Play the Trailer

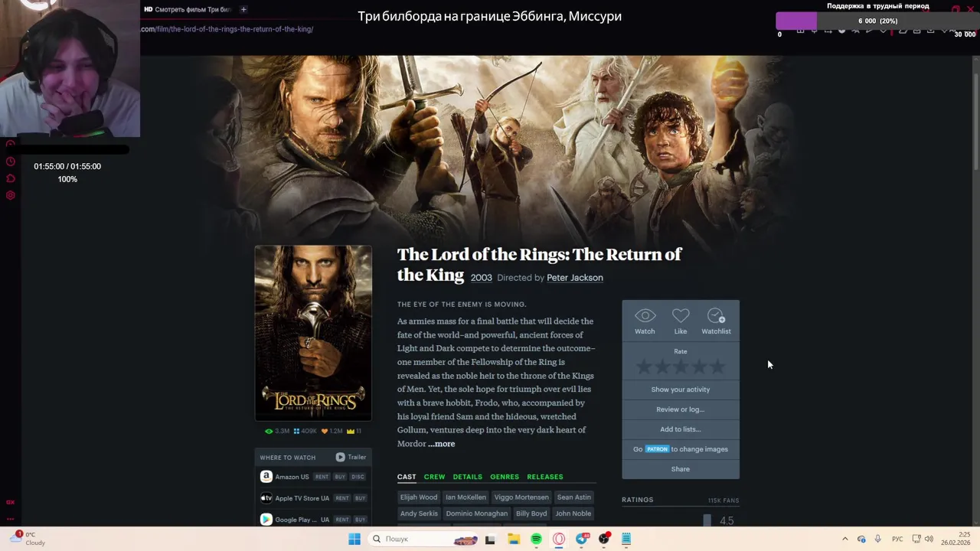click(x=351, y=457)
